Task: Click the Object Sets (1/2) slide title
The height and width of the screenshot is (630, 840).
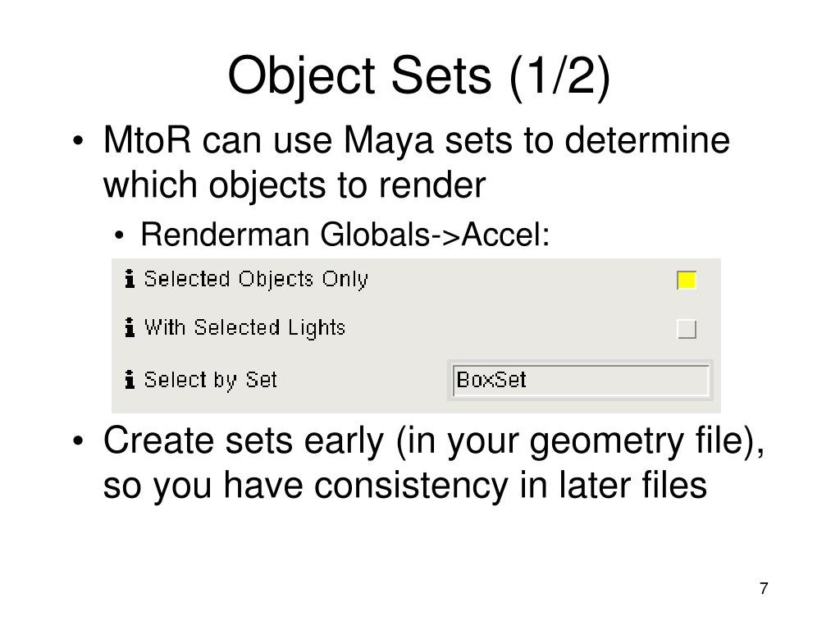Action: click(419, 76)
